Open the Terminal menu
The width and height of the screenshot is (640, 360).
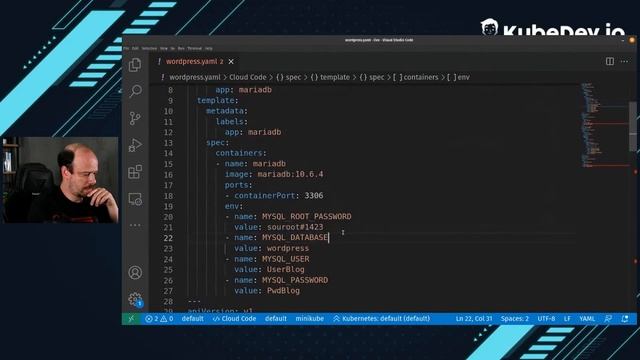194,48
